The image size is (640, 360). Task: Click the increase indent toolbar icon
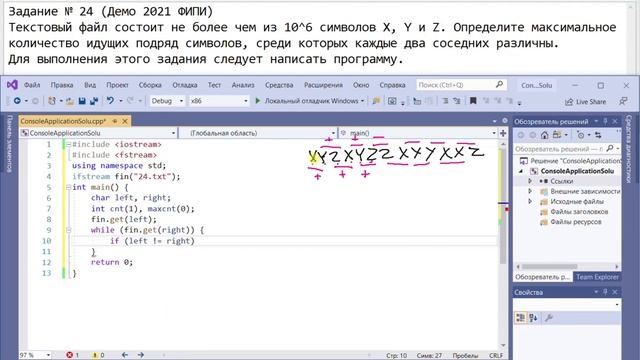pyautogui.click(x=457, y=101)
